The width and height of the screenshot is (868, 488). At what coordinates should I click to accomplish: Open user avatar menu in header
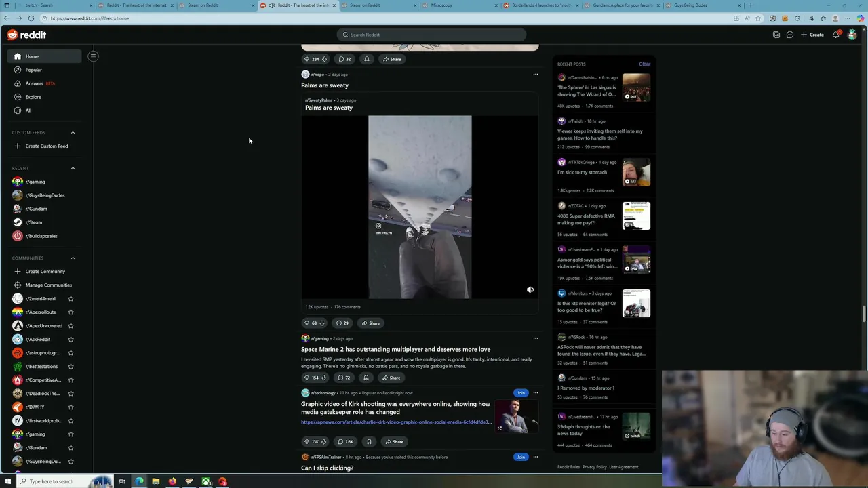click(x=852, y=35)
